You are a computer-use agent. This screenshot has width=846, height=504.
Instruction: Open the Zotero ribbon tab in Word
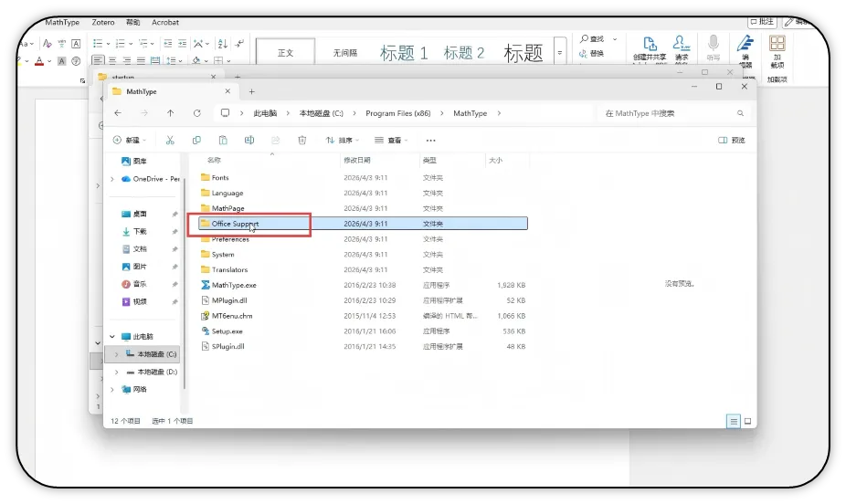103,22
